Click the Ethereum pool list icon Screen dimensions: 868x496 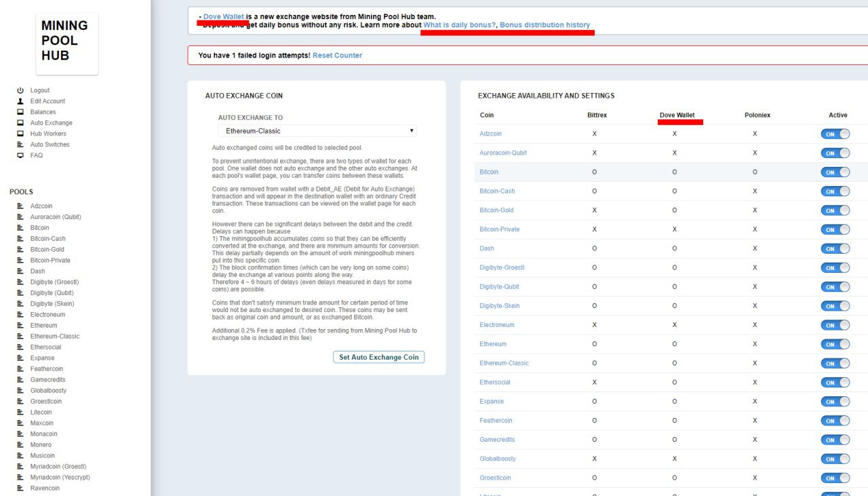click(x=20, y=326)
